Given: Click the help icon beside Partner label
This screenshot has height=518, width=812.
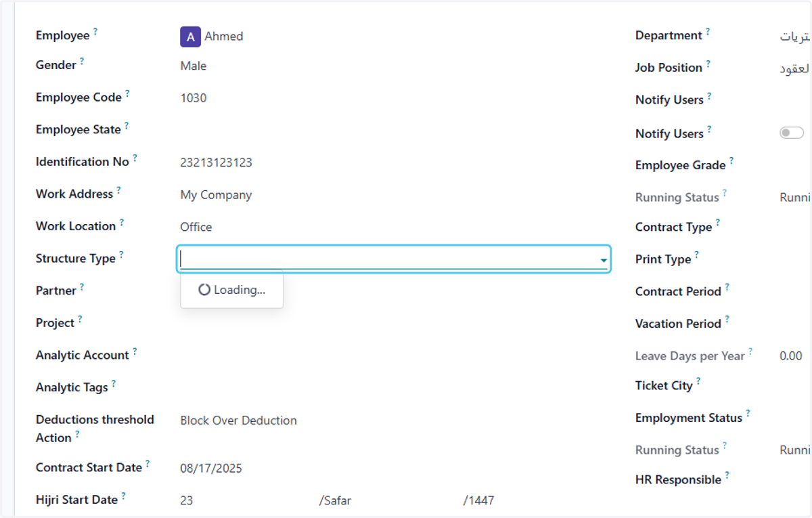Looking at the screenshot, I should pyautogui.click(x=82, y=286).
